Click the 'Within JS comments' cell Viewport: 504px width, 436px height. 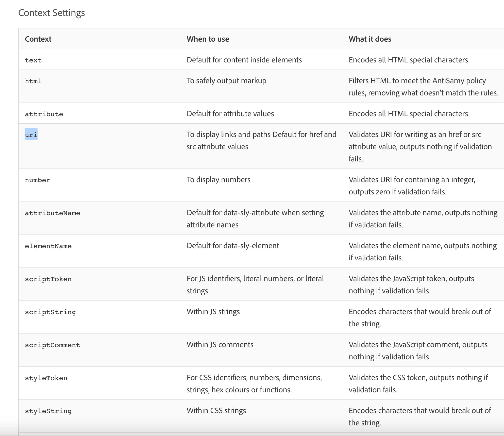[x=220, y=345]
